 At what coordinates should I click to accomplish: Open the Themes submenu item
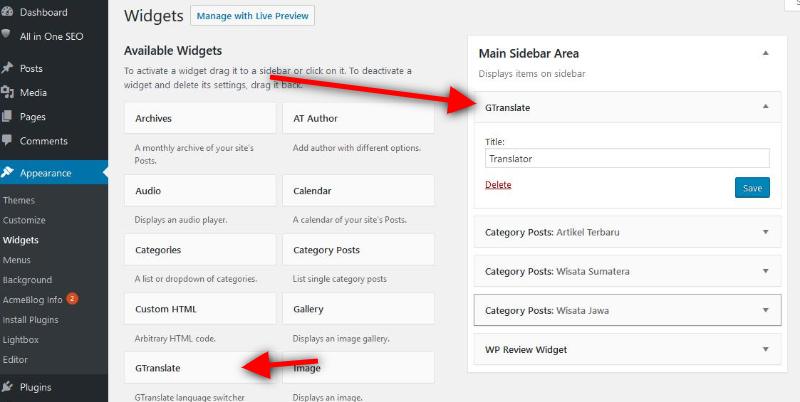click(19, 200)
